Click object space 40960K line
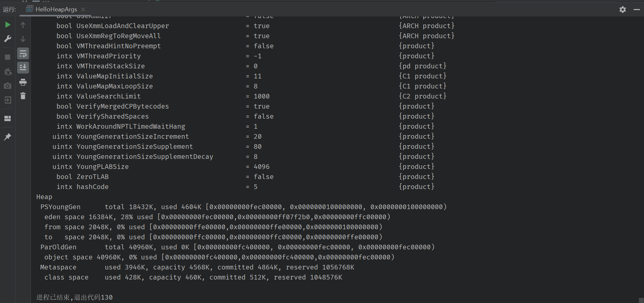 pyautogui.click(x=219, y=257)
